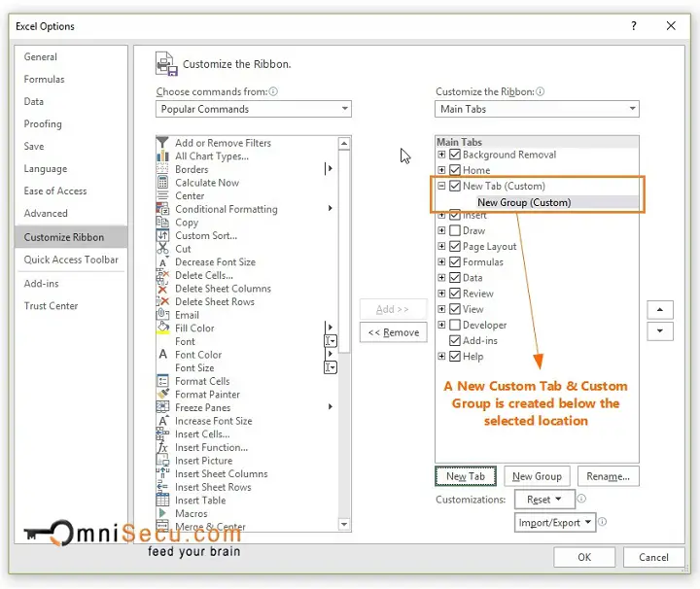Uncheck the New Tab (Custom) checkbox
Viewport: 700px width, 589px height.
point(454,186)
